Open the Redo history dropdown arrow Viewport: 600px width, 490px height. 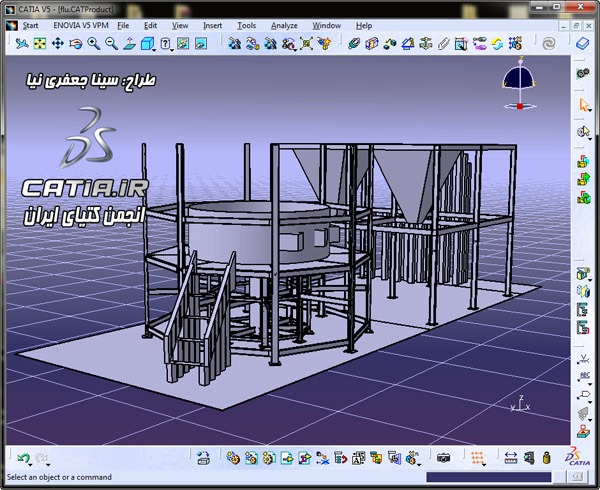tap(48, 465)
